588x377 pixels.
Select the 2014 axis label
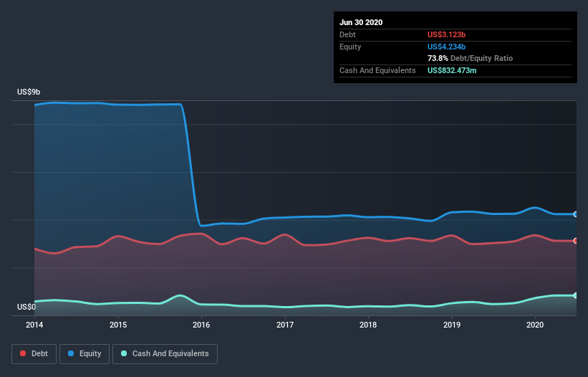(34, 325)
